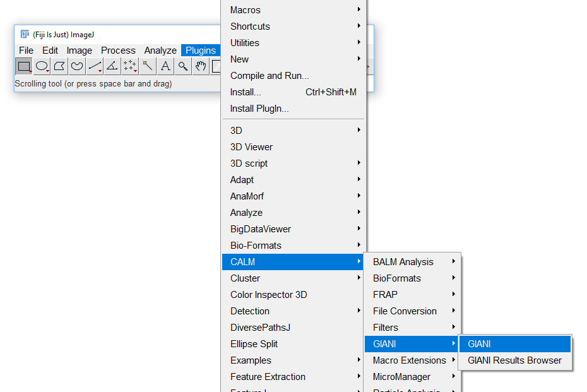The image size is (587, 392).
Task: Select the Multi-point tool
Action: click(x=130, y=66)
